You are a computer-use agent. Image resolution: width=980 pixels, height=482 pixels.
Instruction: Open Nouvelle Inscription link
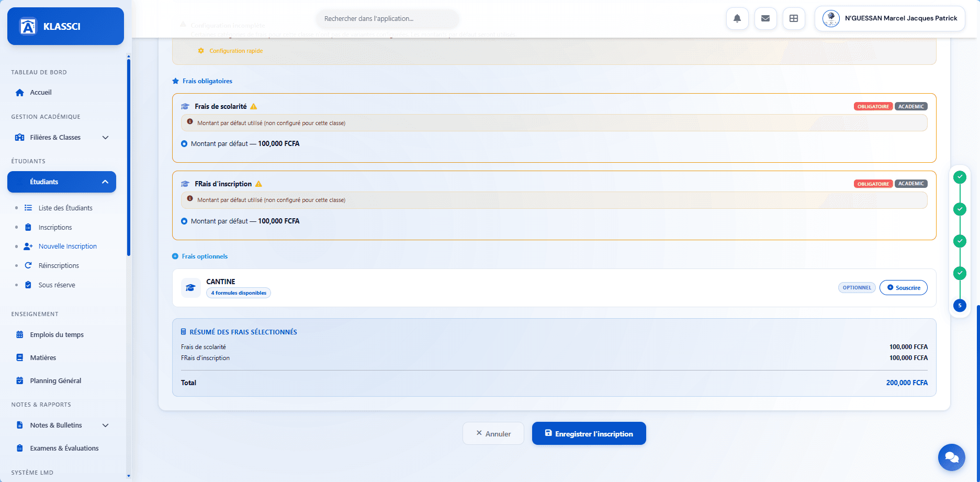67,246
